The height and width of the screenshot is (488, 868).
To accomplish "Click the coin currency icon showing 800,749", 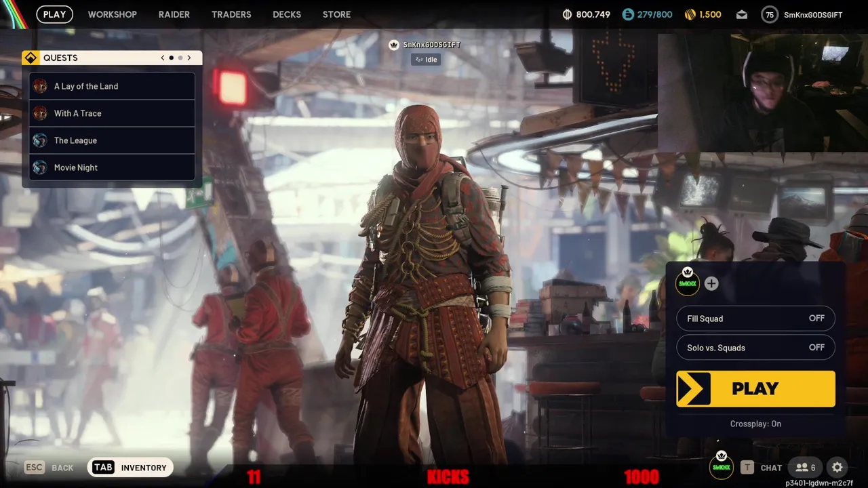I will pyautogui.click(x=568, y=14).
